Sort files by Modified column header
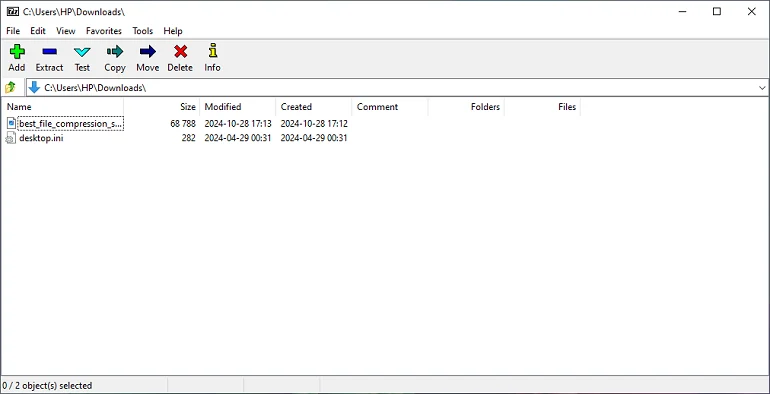This screenshot has height=394, width=770. click(238, 107)
